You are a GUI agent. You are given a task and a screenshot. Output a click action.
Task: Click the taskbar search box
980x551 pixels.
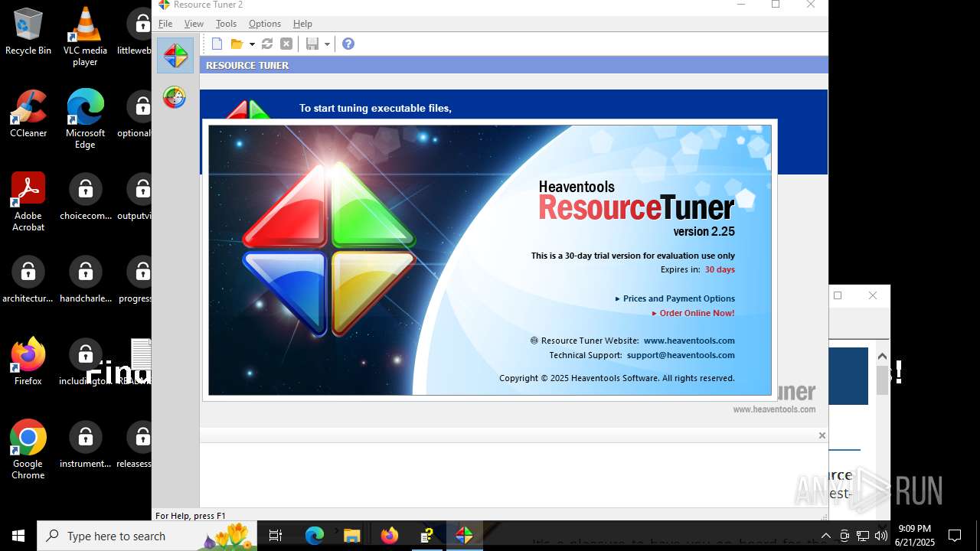click(x=147, y=536)
